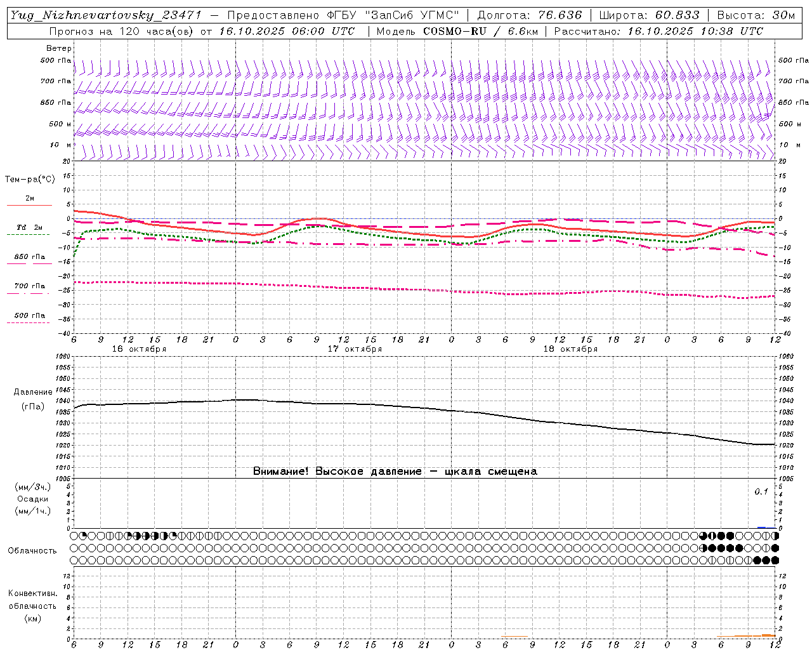Click the 2м temperature legend line sample
This screenshot has height=650, width=812.
click(x=29, y=205)
